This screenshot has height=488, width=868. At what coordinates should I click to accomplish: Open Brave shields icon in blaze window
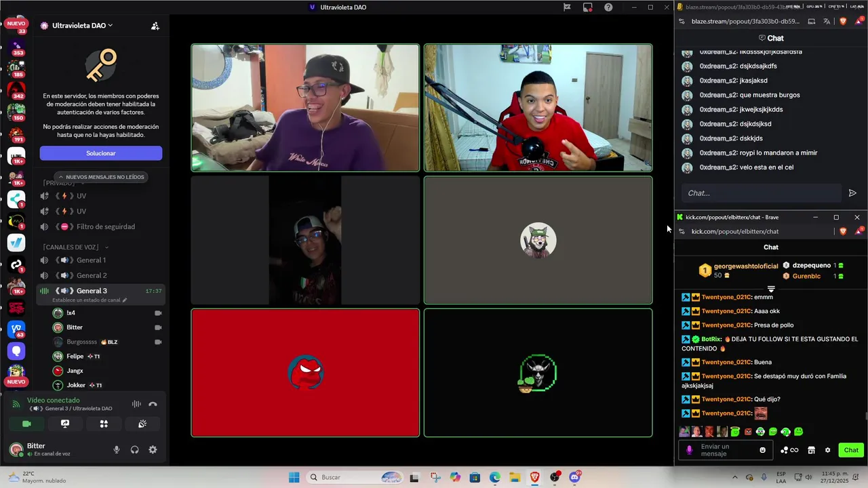coord(843,21)
